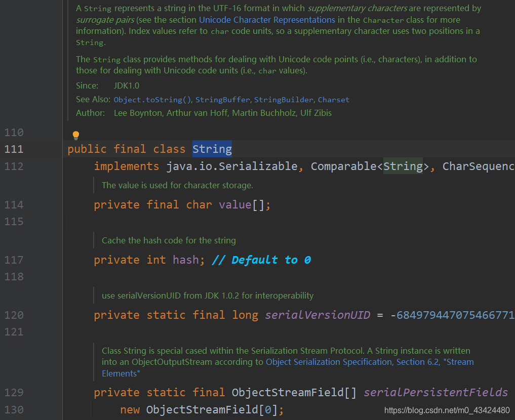Follow the StringBuffer See Also link
Viewport: 515px width, 420px height.
coord(223,99)
